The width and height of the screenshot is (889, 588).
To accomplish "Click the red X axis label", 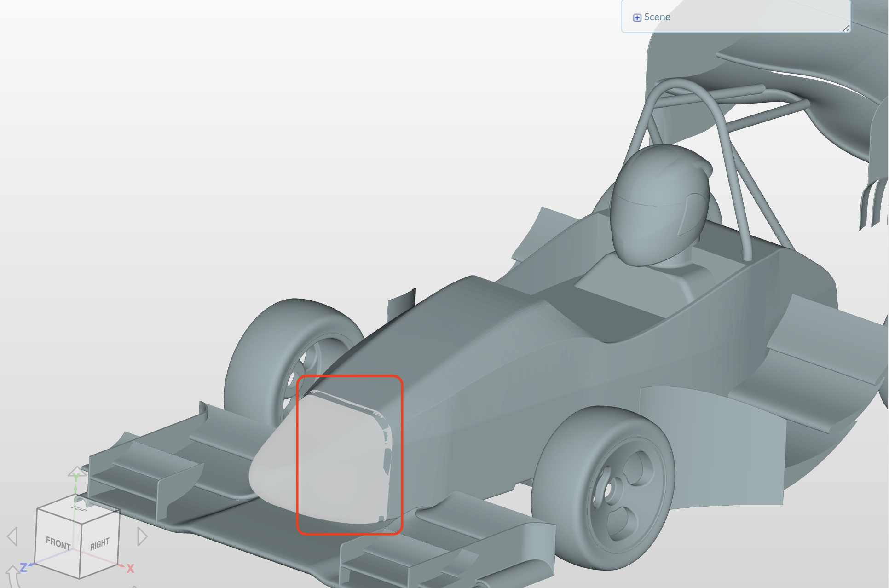I will (130, 569).
